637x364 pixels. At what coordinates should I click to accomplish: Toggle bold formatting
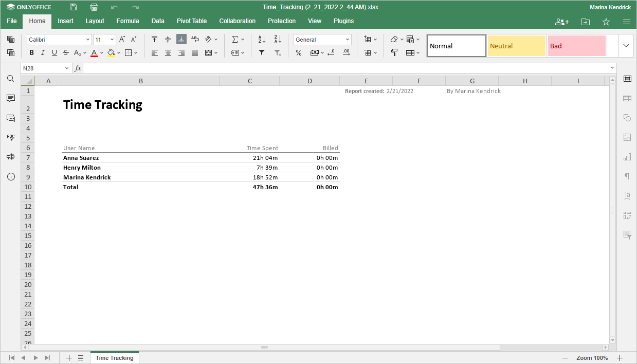31,52
